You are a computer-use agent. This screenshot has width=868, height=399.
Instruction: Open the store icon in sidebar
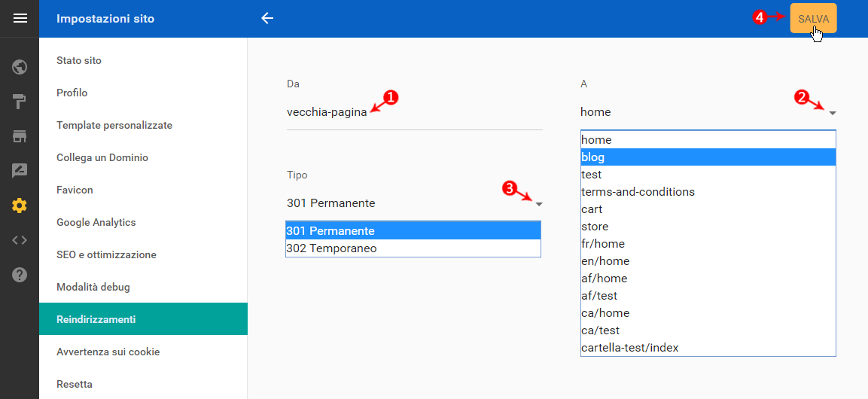20,137
